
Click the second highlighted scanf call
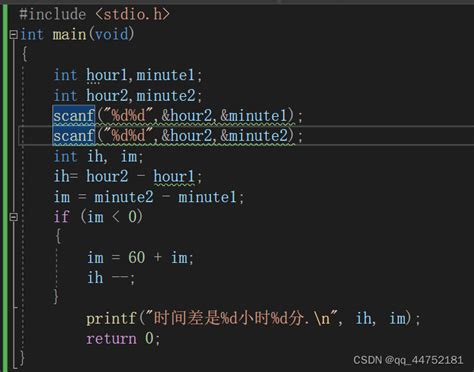point(74,136)
